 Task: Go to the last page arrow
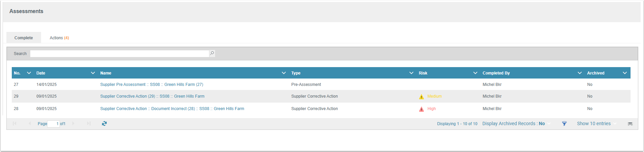pos(89,123)
